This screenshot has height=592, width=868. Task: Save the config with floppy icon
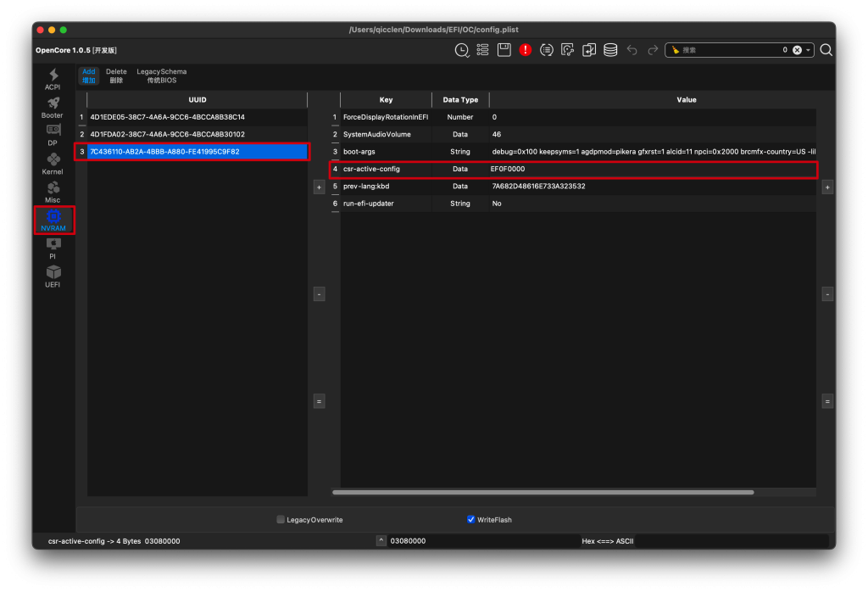504,50
